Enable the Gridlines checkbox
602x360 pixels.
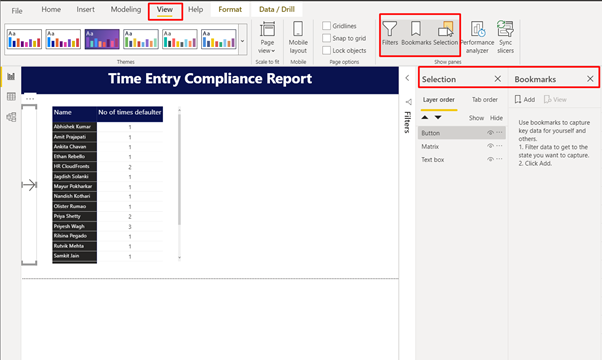coord(326,26)
